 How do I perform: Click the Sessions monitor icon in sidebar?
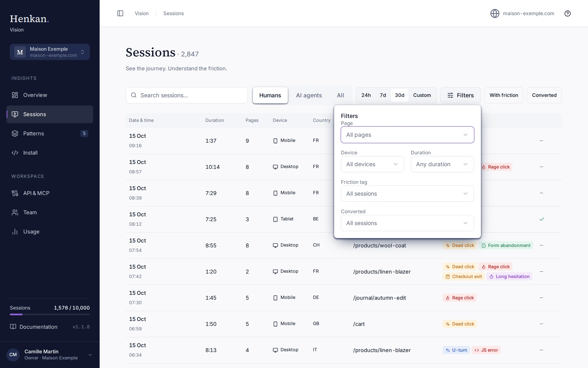[x=15, y=114]
